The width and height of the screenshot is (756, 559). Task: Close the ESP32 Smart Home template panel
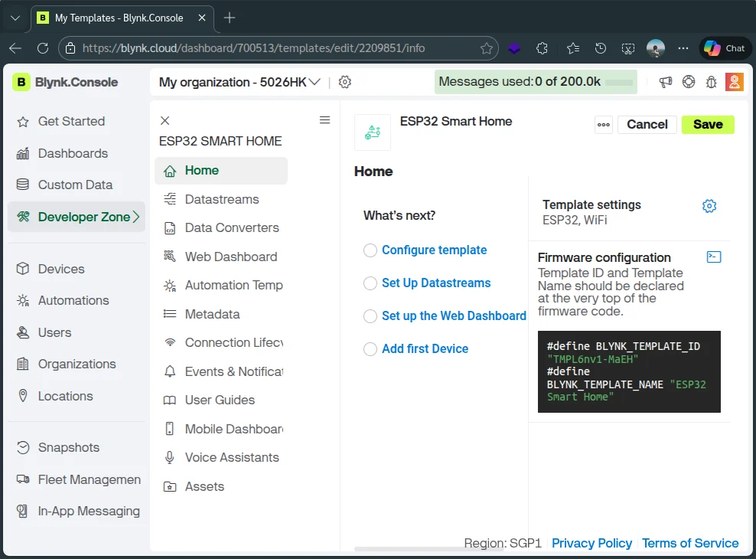point(165,120)
